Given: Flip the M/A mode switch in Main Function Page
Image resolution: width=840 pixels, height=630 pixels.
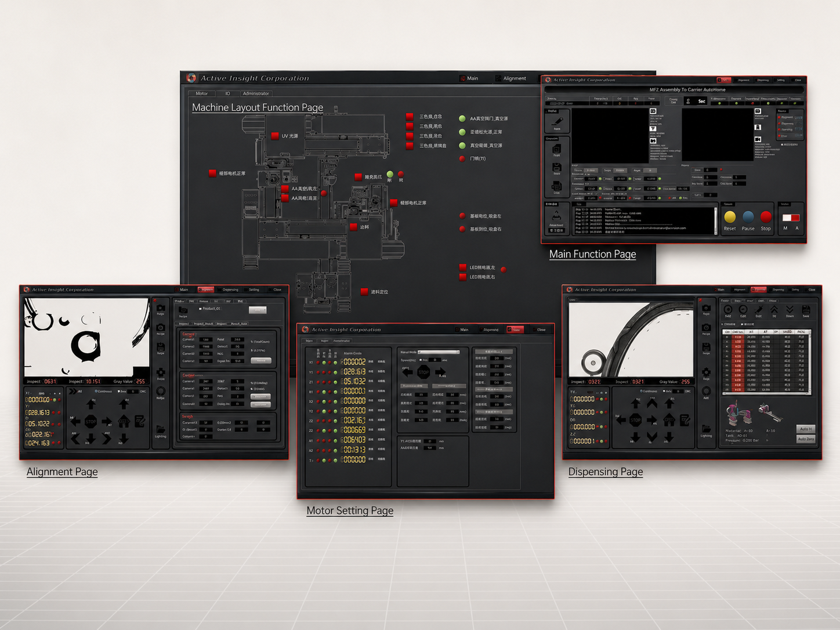Looking at the screenshot, I should coord(791,218).
